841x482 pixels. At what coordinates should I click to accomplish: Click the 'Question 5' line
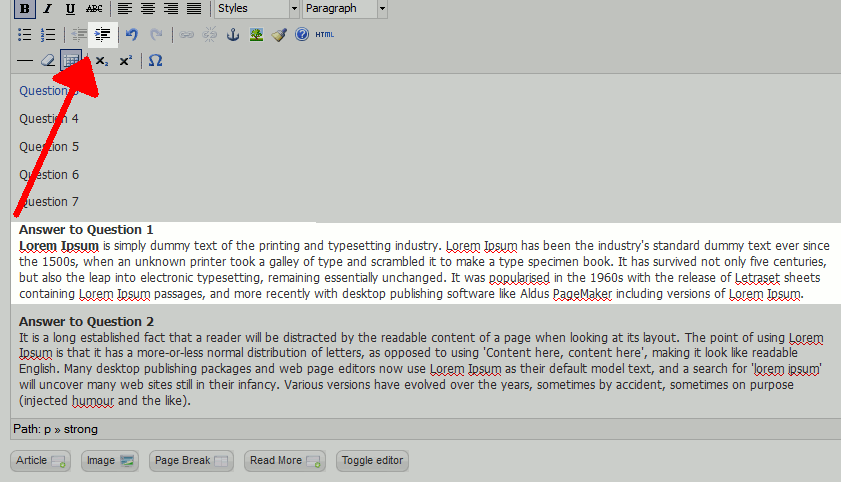click(x=49, y=146)
